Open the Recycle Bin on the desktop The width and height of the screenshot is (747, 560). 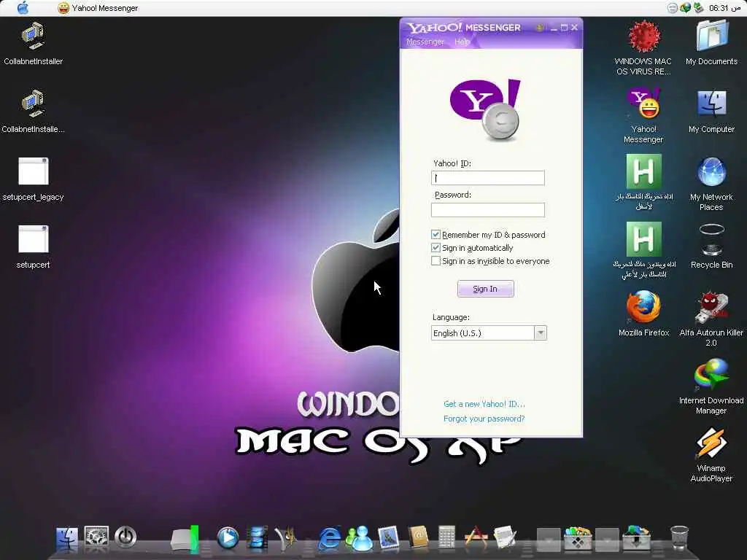pos(712,246)
